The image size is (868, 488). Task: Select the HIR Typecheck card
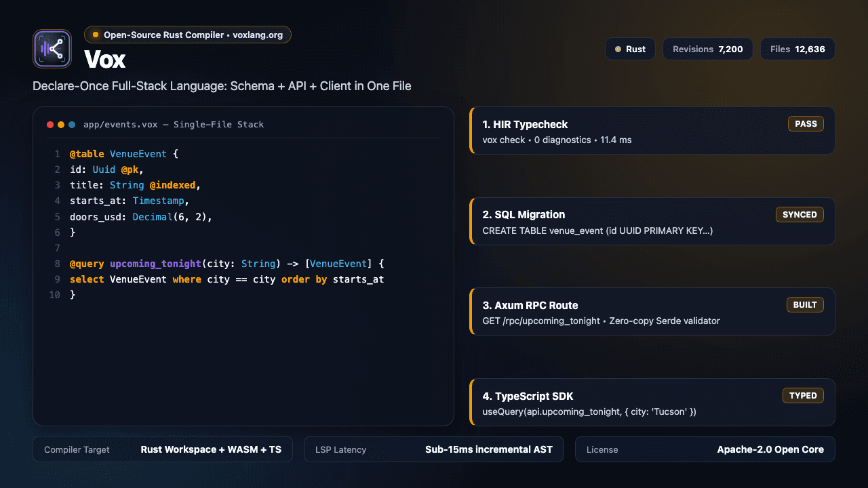pyautogui.click(x=652, y=131)
